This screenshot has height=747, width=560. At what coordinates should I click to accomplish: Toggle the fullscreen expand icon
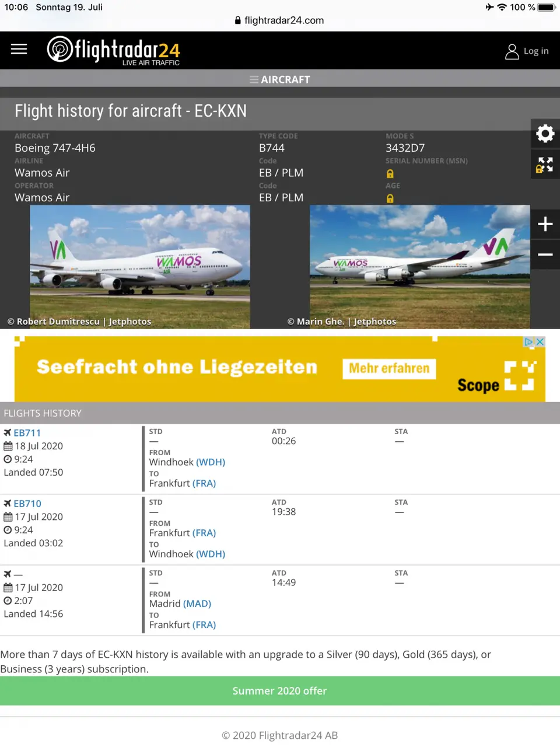coord(545,165)
